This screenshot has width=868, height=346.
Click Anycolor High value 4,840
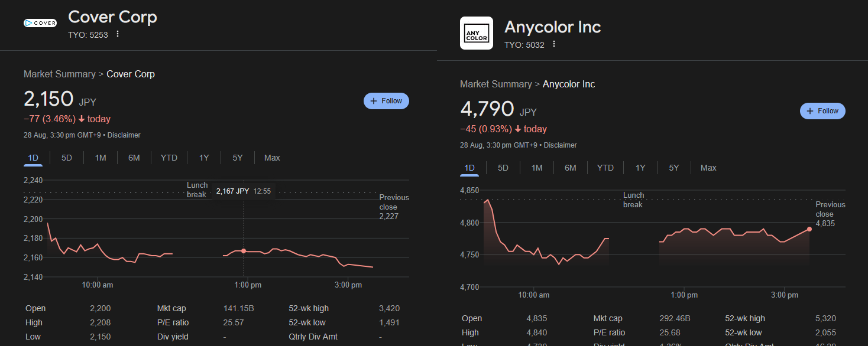(536, 332)
